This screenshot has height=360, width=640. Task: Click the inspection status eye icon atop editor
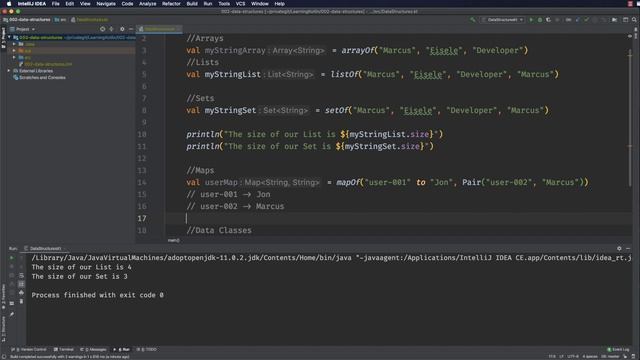(630, 36)
